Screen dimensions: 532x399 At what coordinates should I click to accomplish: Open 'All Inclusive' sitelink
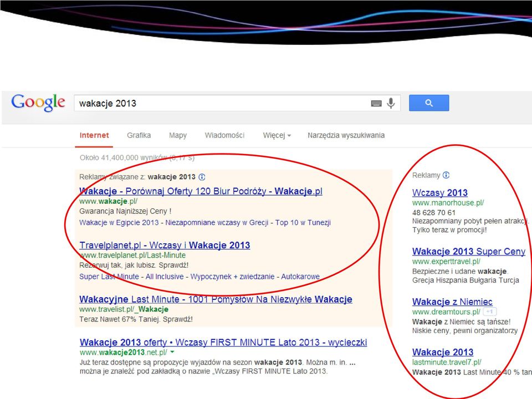tap(165, 277)
